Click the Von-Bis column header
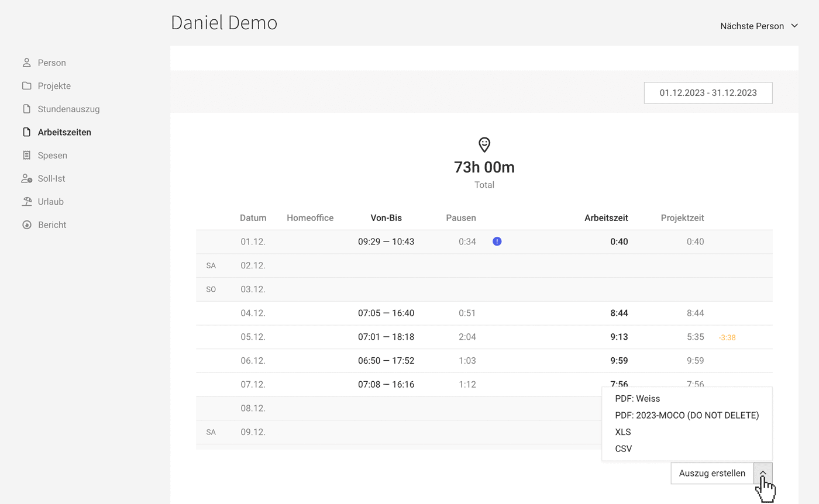Viewport: 819px width, 504px height. (386, 218)
